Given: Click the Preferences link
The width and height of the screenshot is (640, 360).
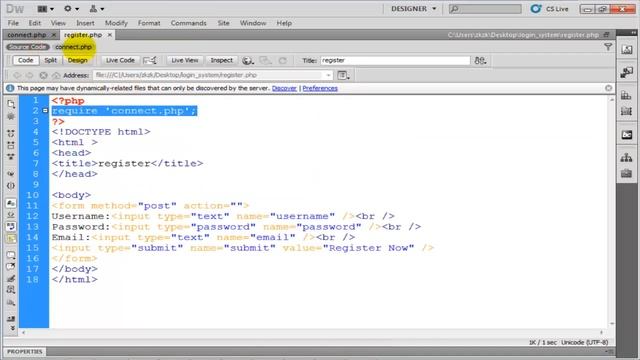Looking at the screenshot, I should coord(320,88).
